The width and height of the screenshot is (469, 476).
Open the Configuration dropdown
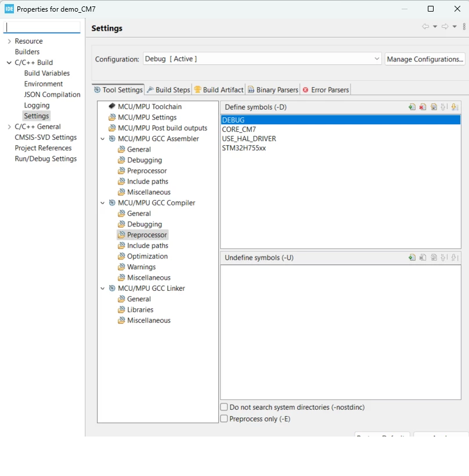[x=262, y=59]
